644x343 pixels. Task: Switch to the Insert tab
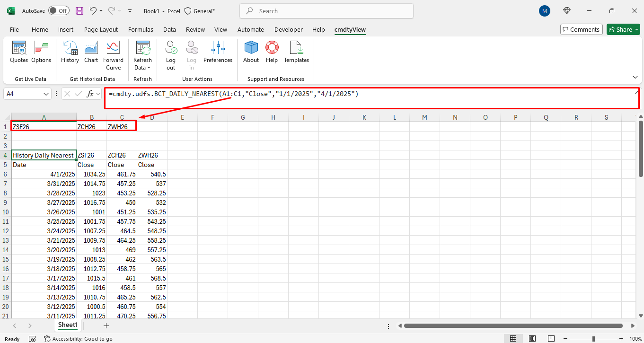pyautogui.click(x=66, y=29)
